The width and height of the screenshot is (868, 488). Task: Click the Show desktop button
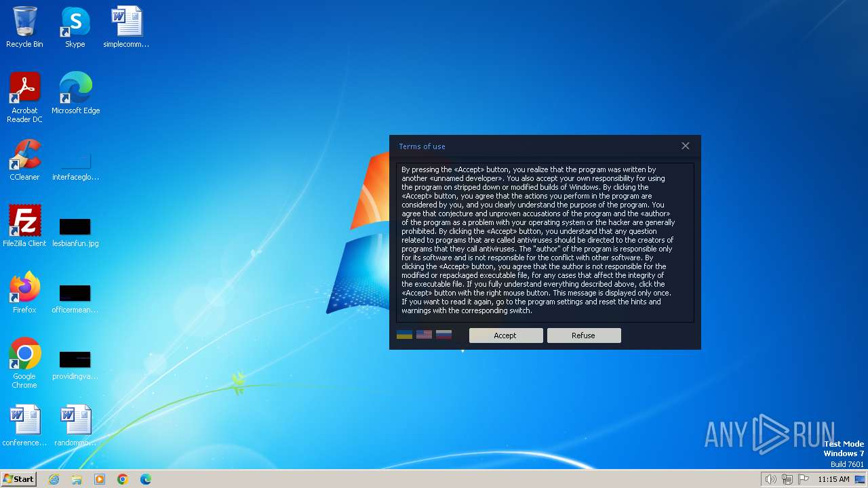coord(860,479)
